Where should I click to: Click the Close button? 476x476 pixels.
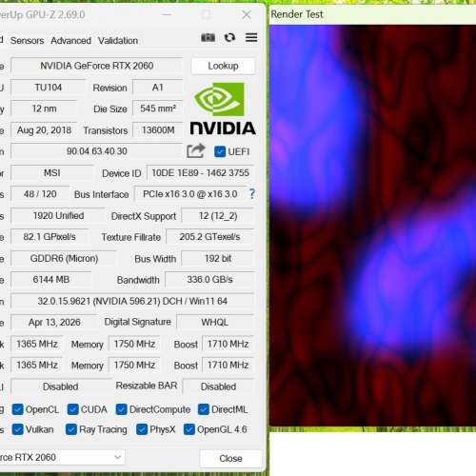click(230, 458)
